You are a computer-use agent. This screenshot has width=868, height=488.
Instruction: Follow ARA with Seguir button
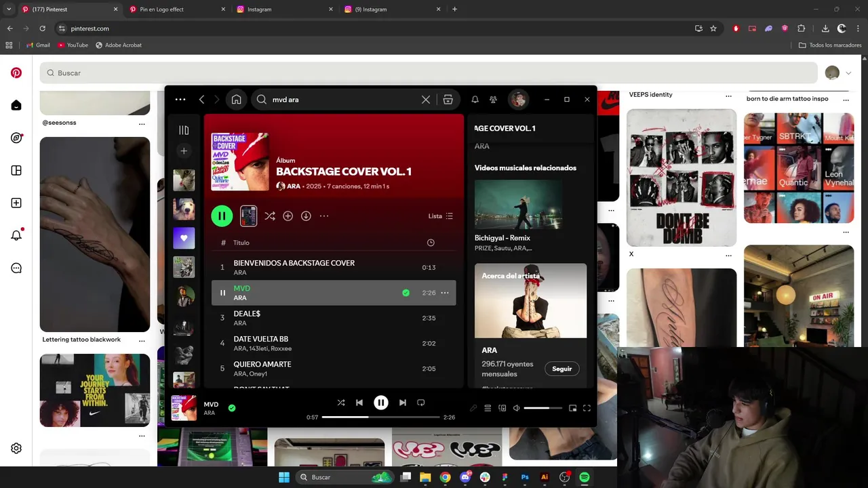point(561,369)
